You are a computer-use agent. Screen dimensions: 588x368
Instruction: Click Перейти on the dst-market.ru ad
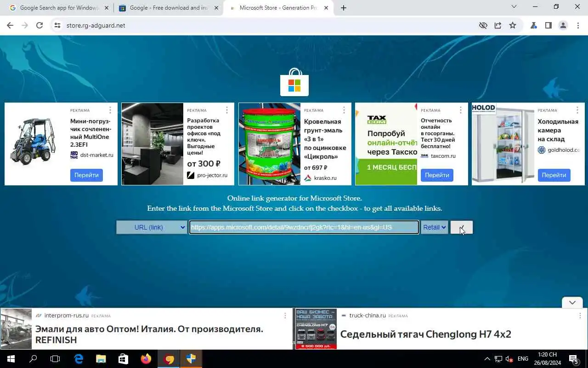pos(86,175)
